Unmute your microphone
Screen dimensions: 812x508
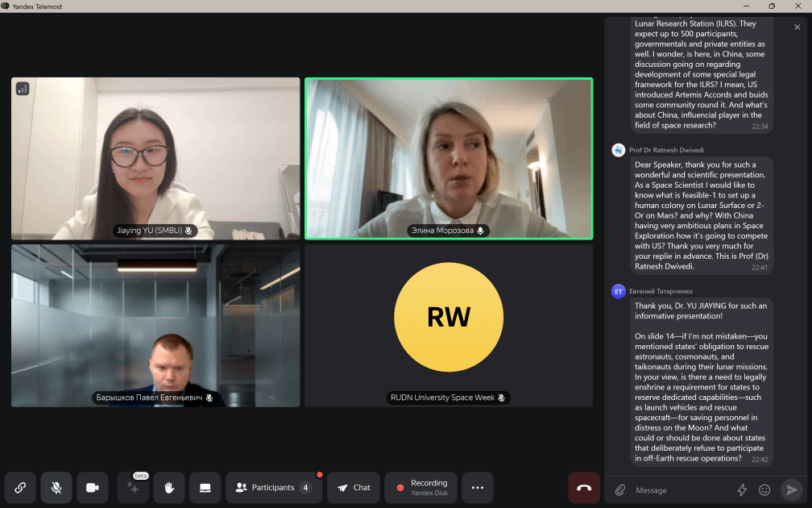(x=56, y=488)
